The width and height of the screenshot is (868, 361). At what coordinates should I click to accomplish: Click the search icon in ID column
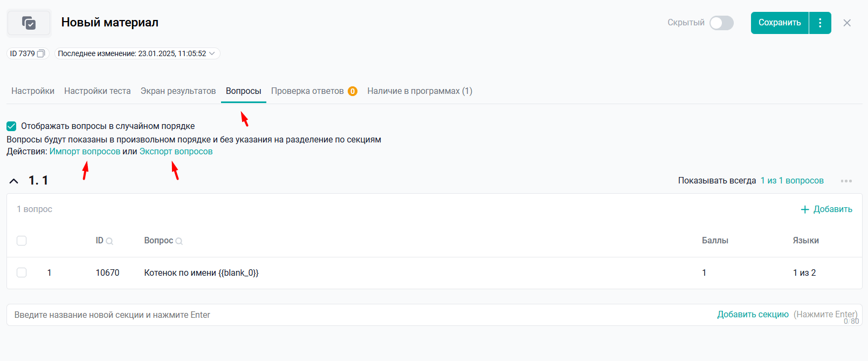pos(109,241)
